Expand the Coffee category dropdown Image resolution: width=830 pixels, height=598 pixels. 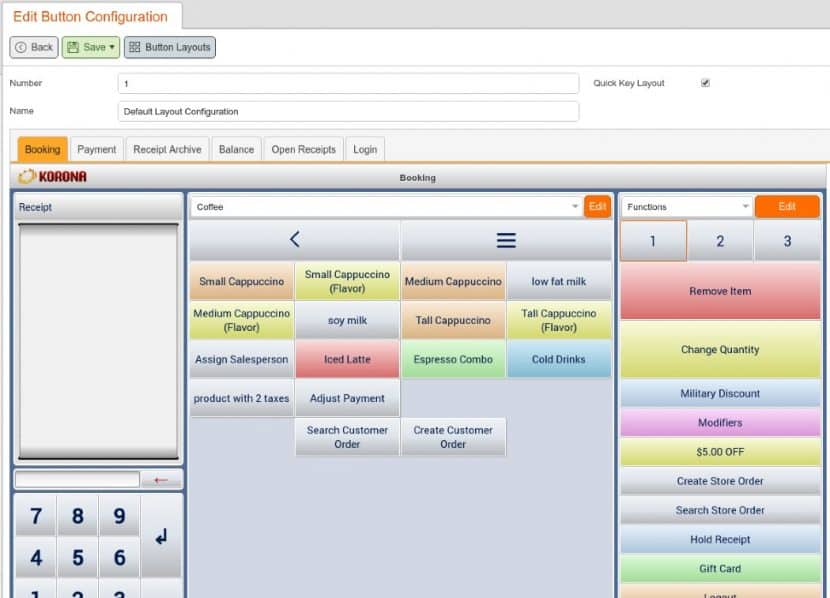575,207
